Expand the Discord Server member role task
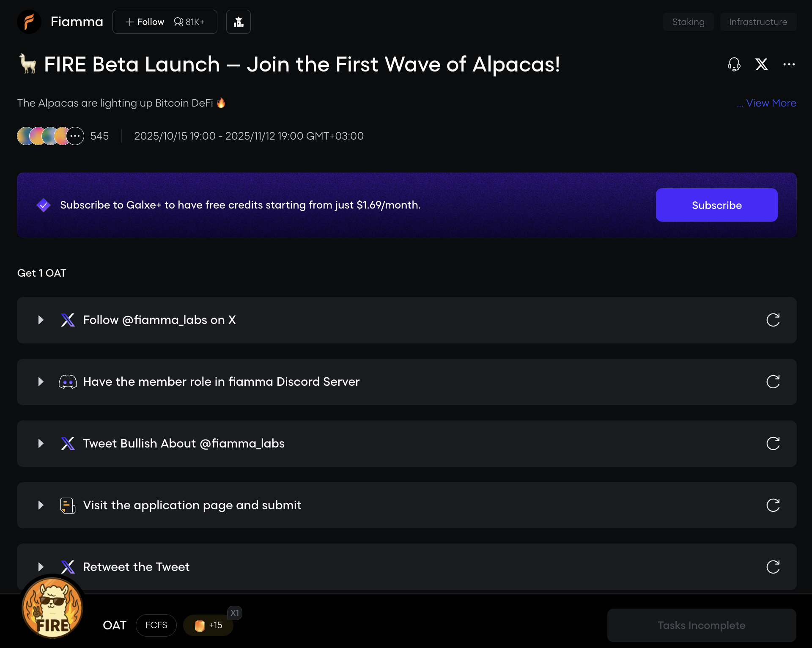Screen dimensions: 812x648 (x=41, y=382)
